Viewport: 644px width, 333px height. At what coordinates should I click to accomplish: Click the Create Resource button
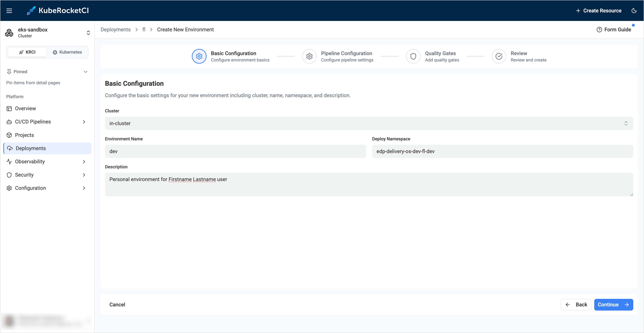598,11
